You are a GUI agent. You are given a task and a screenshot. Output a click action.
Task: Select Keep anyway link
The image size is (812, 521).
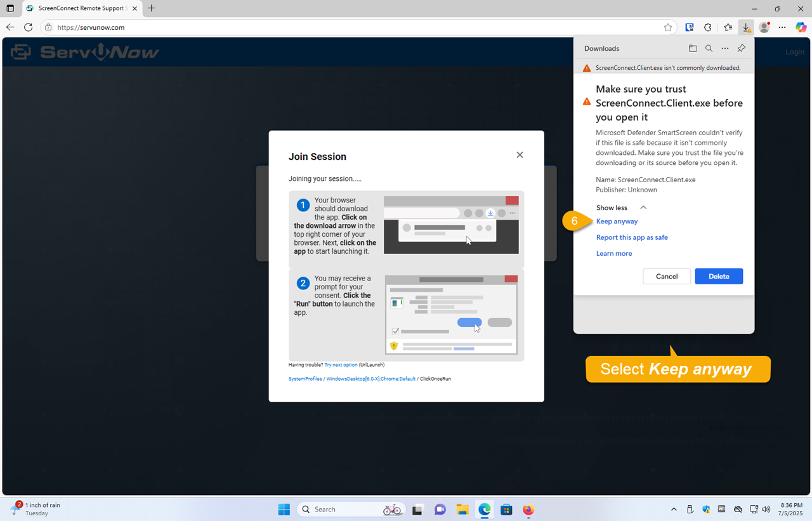tap(617, 221)
